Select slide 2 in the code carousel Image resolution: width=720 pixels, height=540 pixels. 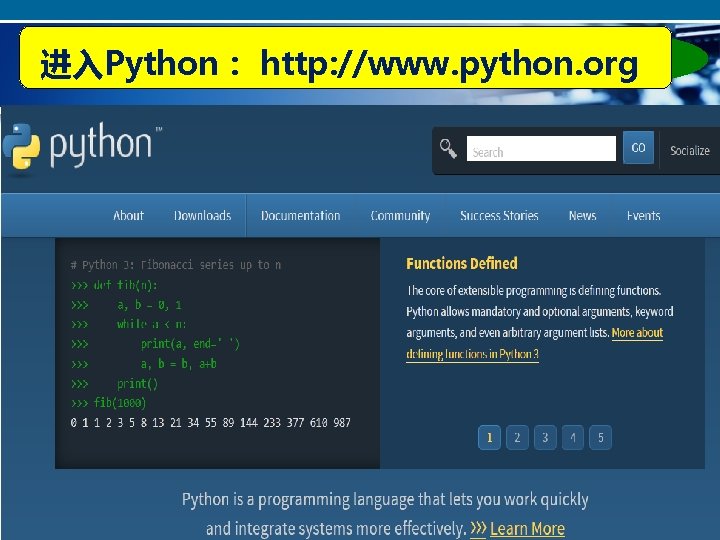tap(518, 438)
